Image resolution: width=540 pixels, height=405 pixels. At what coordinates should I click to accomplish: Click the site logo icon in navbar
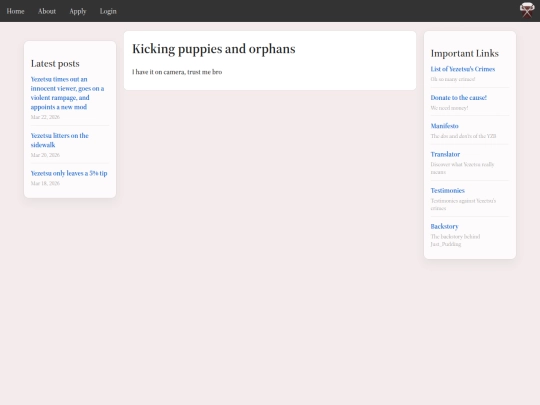(x=527, y=10)
